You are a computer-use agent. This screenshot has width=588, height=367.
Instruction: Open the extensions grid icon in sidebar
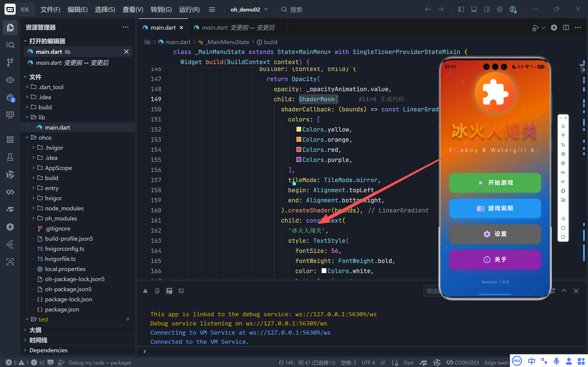(x=10, y=140)
